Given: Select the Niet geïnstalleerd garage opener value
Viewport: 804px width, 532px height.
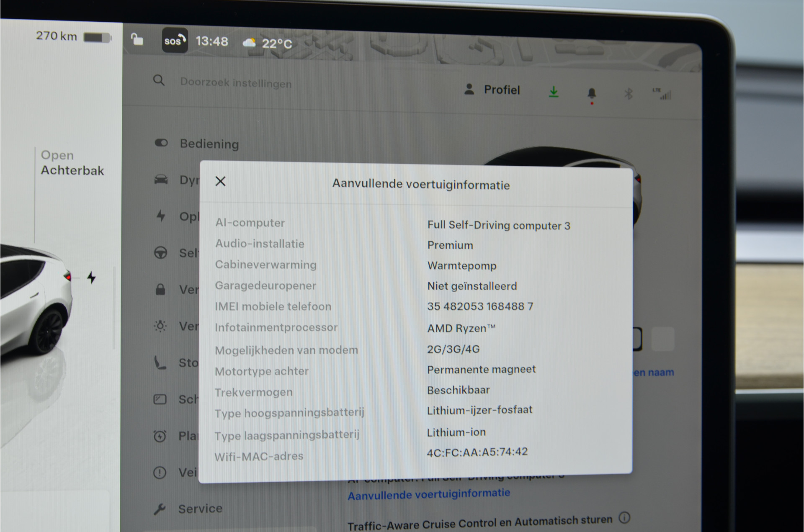Looking at the screenshot, I should (472, 286).
